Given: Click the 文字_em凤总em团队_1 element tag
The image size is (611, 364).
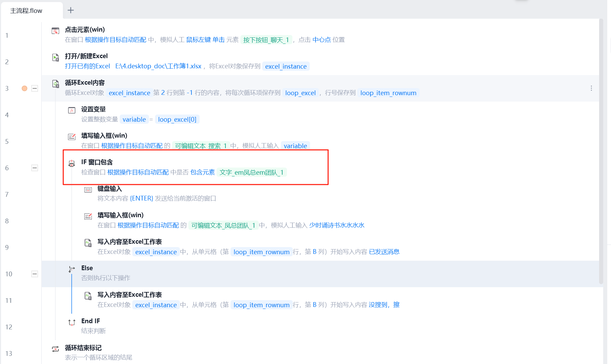Looking at the screenshot, I should coord(252,172).
